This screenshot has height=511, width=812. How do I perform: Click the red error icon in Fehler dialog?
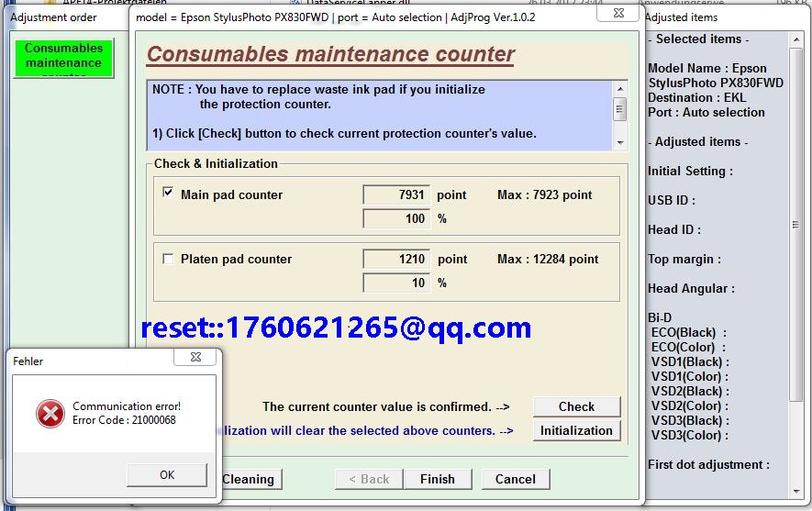[x=50, y=414]
